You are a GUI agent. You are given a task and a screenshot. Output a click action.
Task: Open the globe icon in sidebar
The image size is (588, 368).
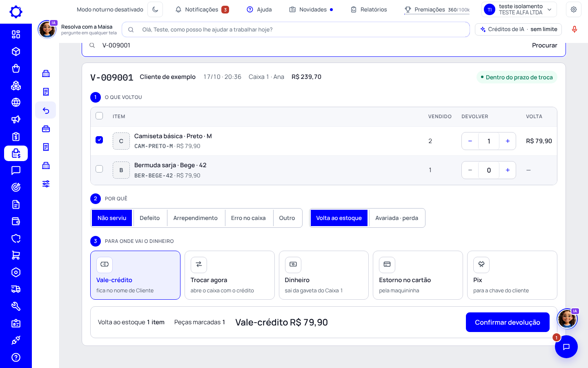coord(16,102)
